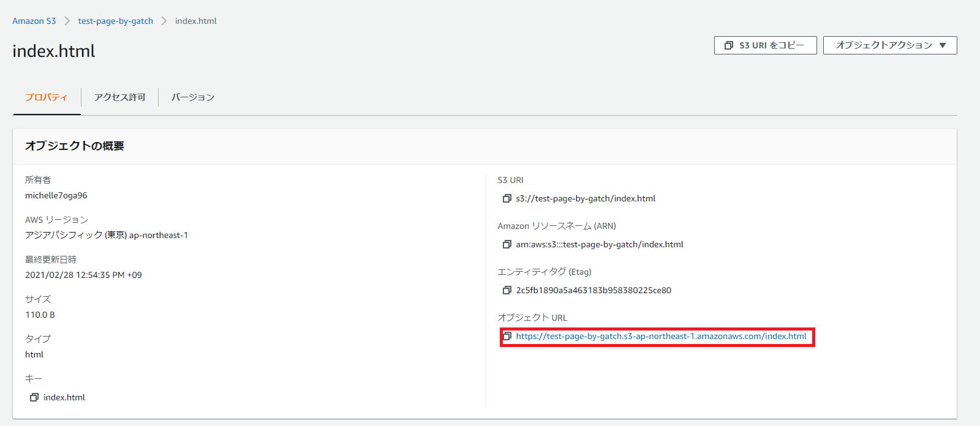Switch to the アクセス許可 tab
Screen dimensions: 980x426
click(x=120, y=97)
